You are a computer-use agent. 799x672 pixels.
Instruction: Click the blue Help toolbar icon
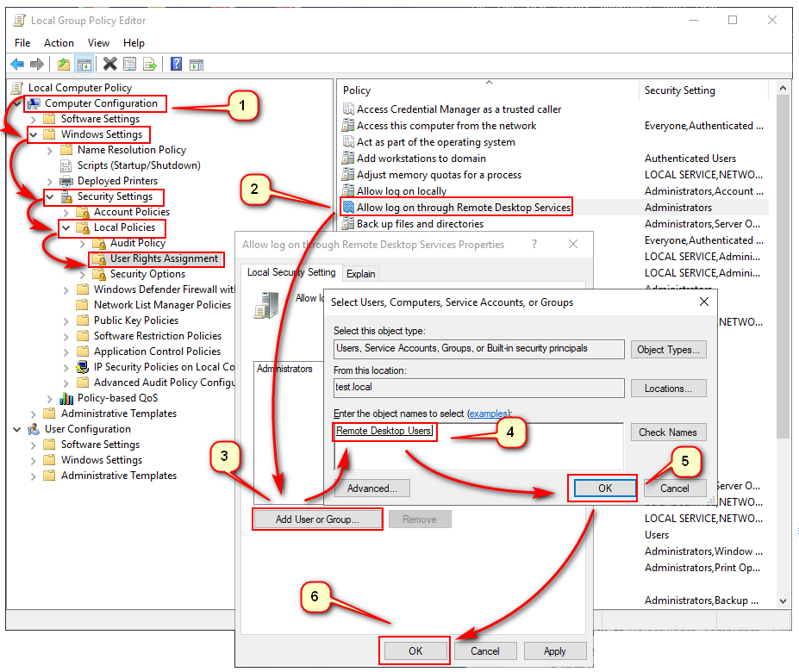point(176,64)
